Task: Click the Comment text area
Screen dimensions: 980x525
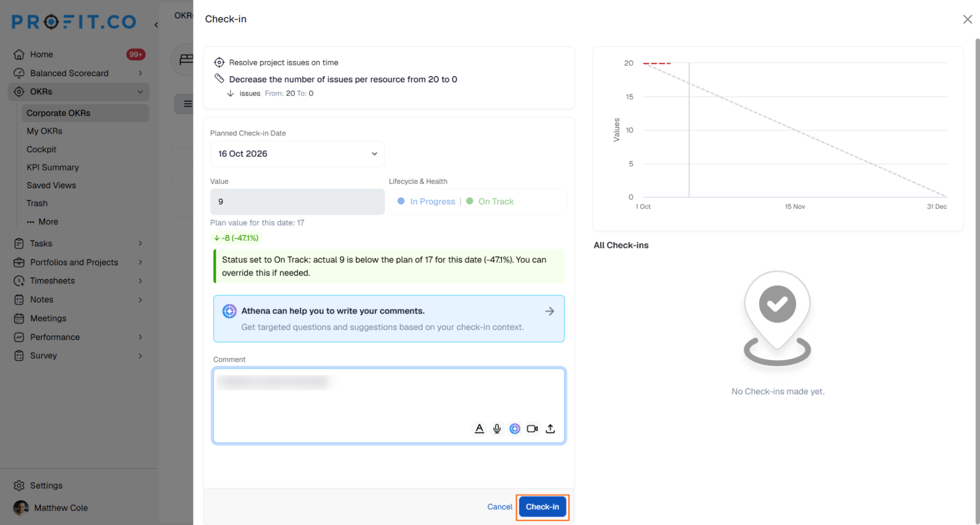Action: point(389,405)
